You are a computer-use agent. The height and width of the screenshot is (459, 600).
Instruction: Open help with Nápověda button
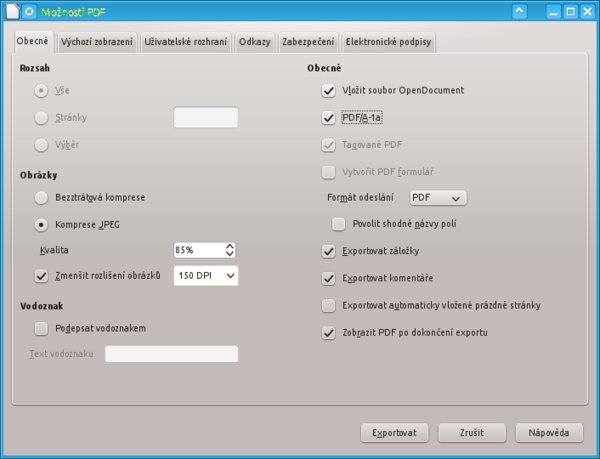(x=549, y=433)
